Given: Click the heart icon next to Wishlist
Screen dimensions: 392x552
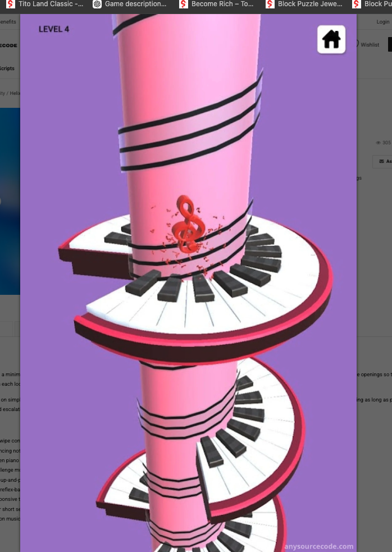Looking at the screenshot, I should (x=357, y=44).
